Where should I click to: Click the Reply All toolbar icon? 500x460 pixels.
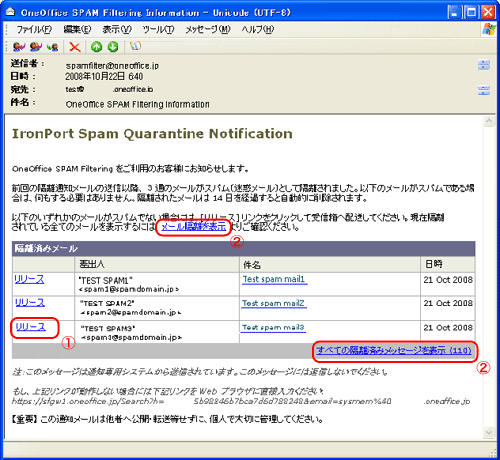(36, 47)
